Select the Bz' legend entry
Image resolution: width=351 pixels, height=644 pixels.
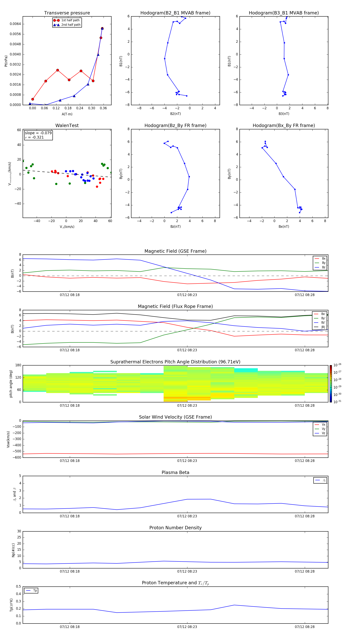(320, 323)
